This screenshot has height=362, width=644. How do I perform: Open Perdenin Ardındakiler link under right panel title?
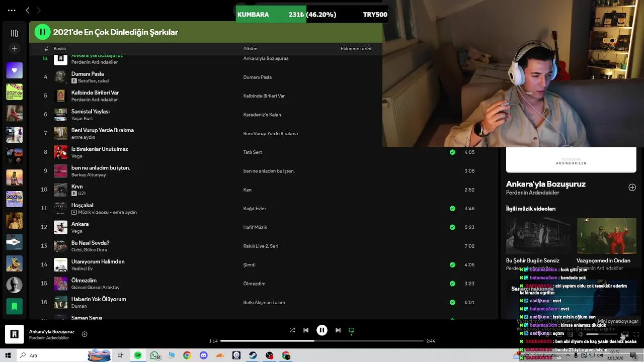point(532,193)
